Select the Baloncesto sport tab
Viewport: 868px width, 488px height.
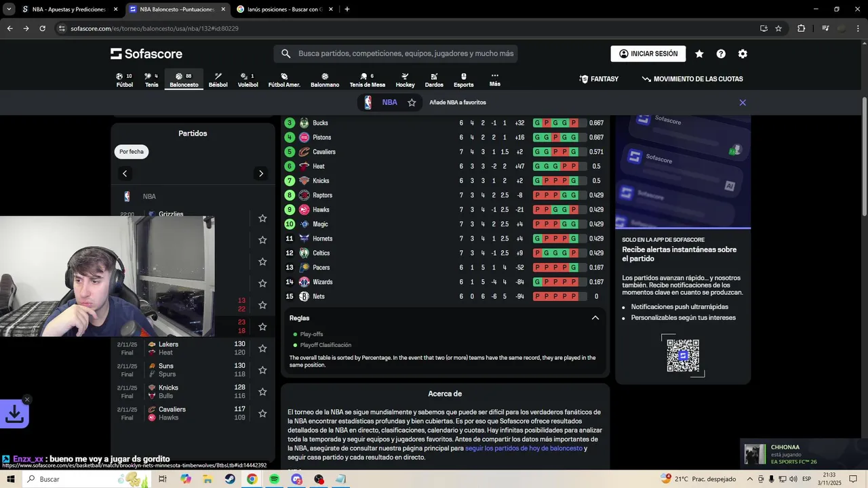click(184, 80)
